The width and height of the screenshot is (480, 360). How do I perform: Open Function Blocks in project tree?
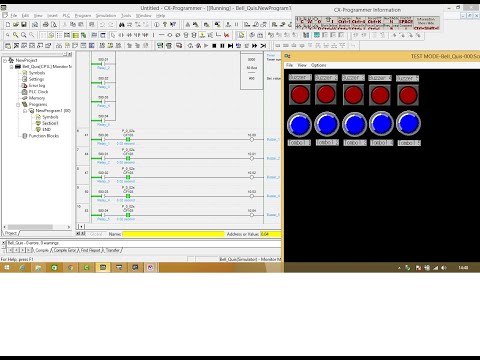[44, 136]
